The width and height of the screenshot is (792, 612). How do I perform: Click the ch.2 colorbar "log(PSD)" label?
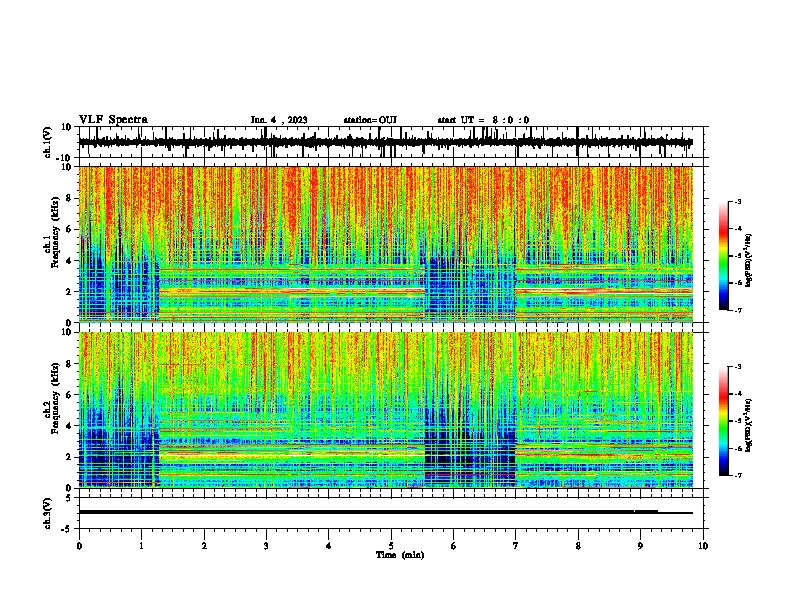[749, 425]
